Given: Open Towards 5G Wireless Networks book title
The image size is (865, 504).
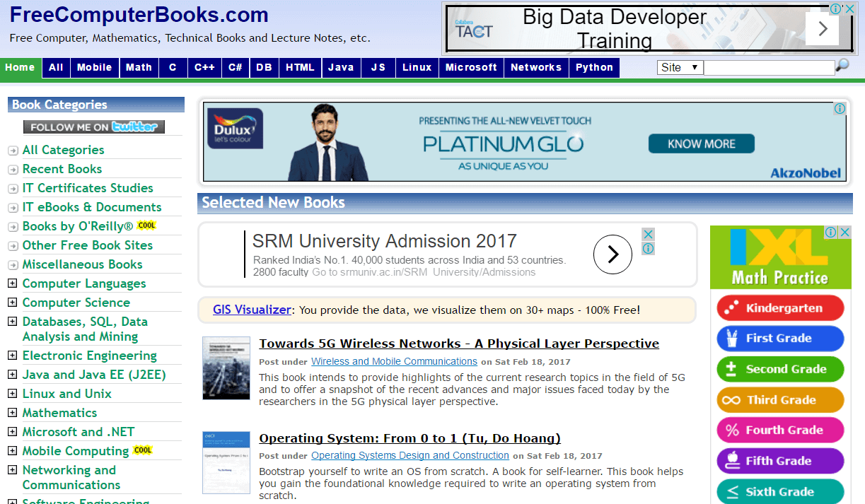Looking at the screenshot, I should point(459,344).
